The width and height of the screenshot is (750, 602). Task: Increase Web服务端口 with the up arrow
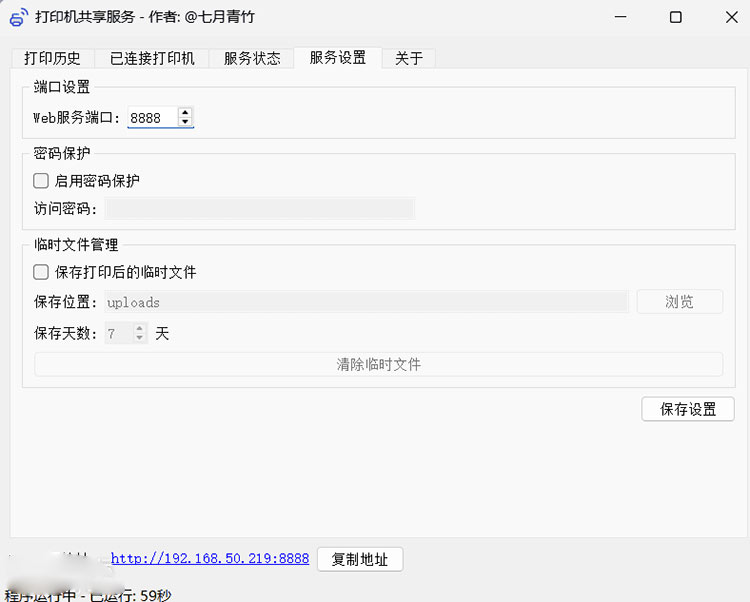tap(185, 112)
